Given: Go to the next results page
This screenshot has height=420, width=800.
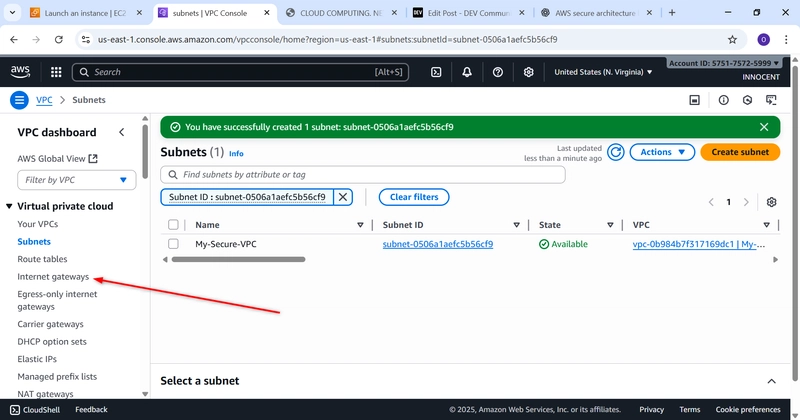Looking at the screenshot, I should (746, 203).
